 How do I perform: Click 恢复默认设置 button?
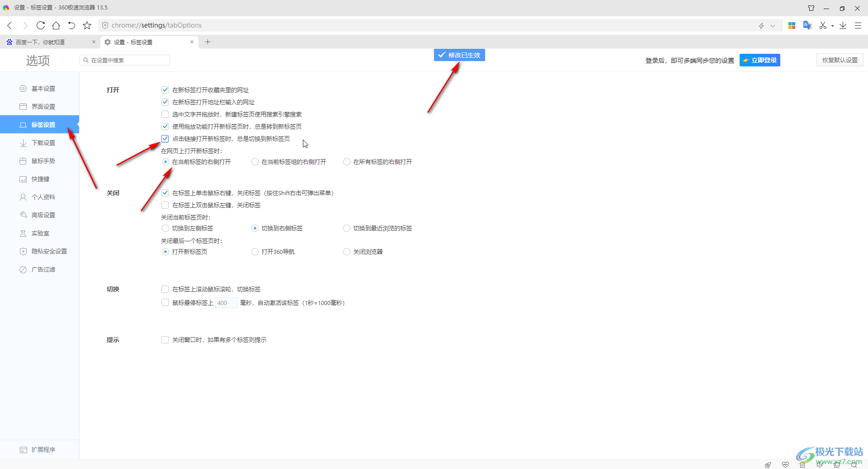[x=840, y=60]
